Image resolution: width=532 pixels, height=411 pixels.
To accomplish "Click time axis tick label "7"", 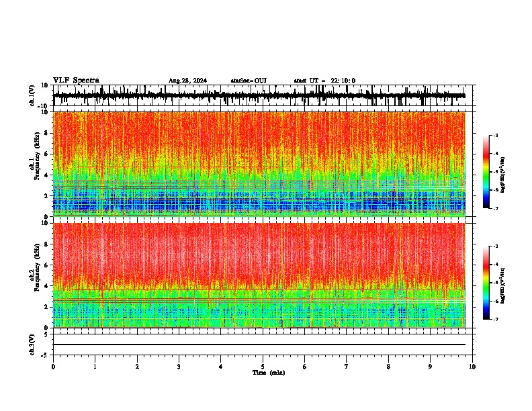I will click(347, 367).
